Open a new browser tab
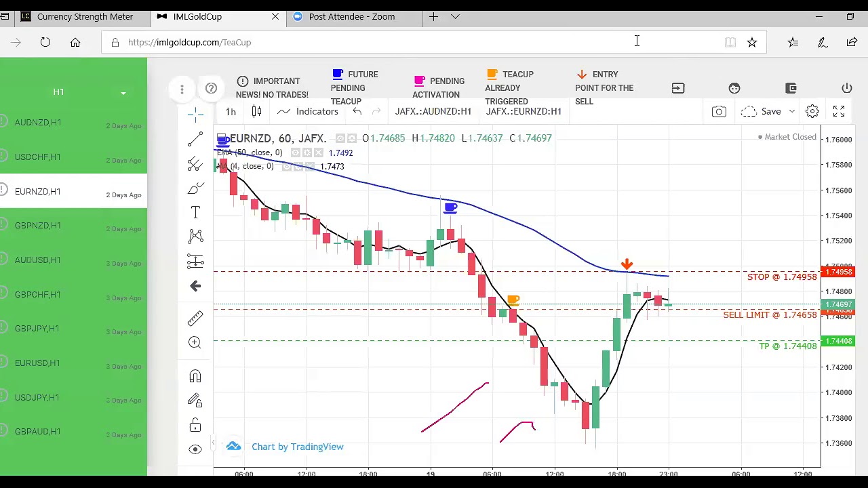The width and height of the screenshot is (868, 488). coord(433,16)
